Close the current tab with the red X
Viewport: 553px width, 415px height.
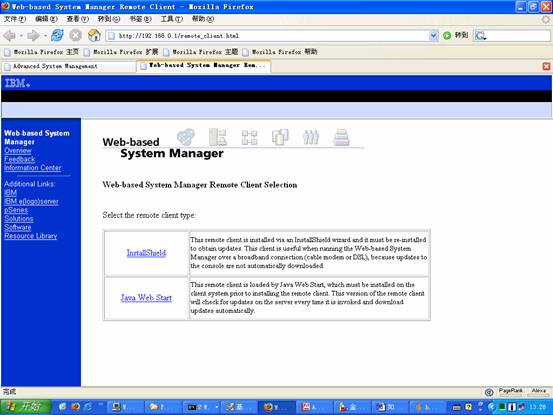point(546,66)
